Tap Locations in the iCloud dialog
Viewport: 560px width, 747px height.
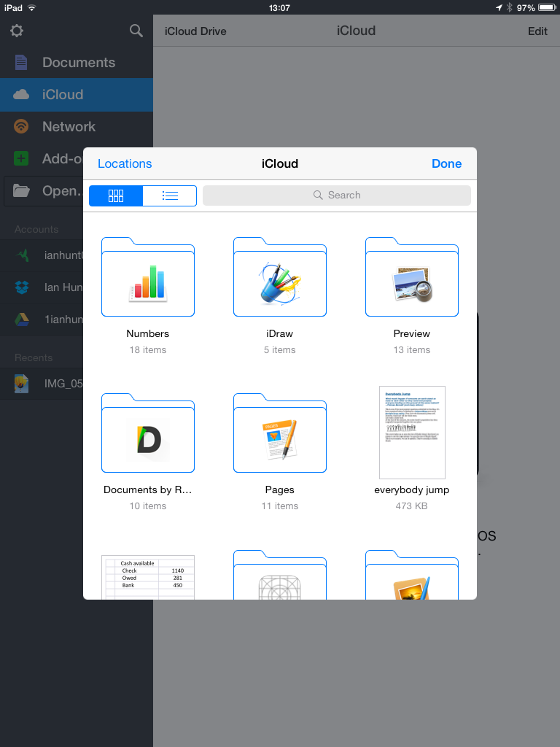click(x=125, y=163)
